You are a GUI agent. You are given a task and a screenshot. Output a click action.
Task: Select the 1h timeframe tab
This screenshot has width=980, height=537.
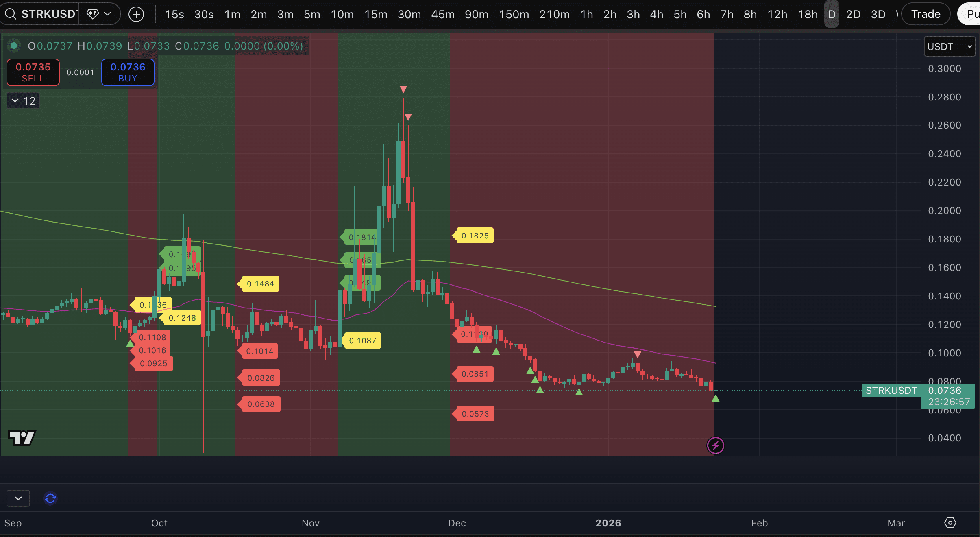coord(586,14)
